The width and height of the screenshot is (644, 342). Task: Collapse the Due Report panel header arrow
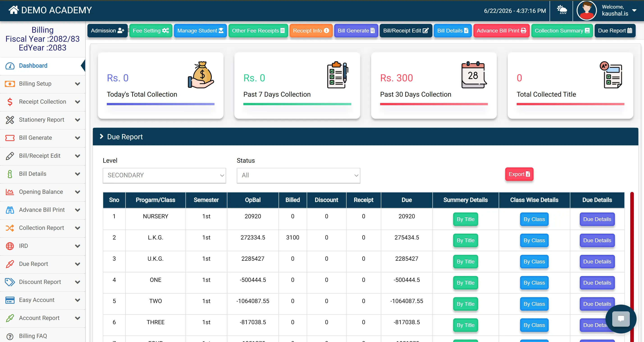[x=101, y=136]
